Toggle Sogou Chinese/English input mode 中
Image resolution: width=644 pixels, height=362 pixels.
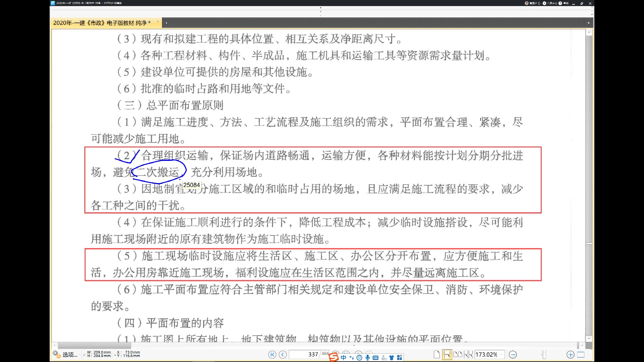tap(343, 358)
